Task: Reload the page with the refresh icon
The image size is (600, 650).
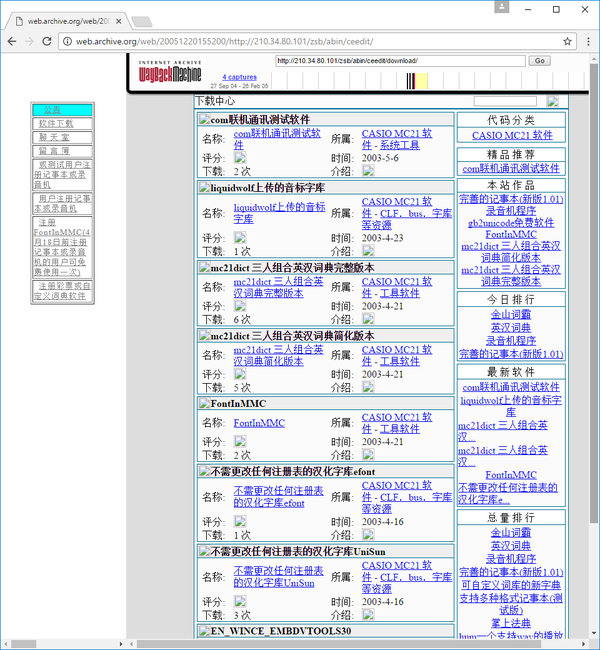Action: (x=47, y=41)
